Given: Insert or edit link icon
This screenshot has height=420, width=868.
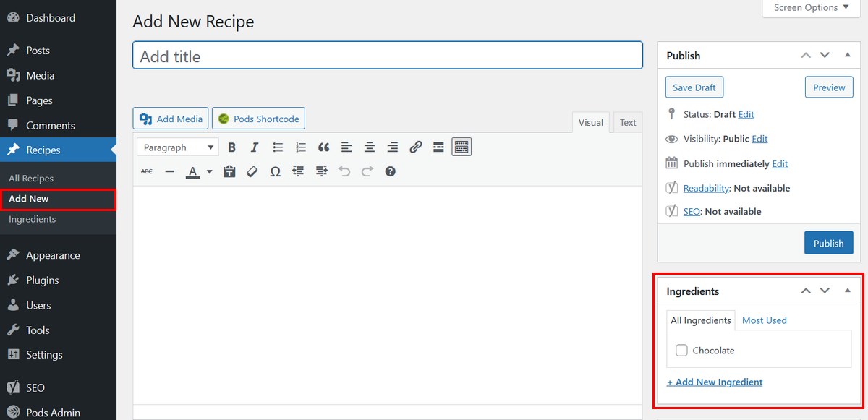Looking at the screenshot, I should [x=415, y=147].
